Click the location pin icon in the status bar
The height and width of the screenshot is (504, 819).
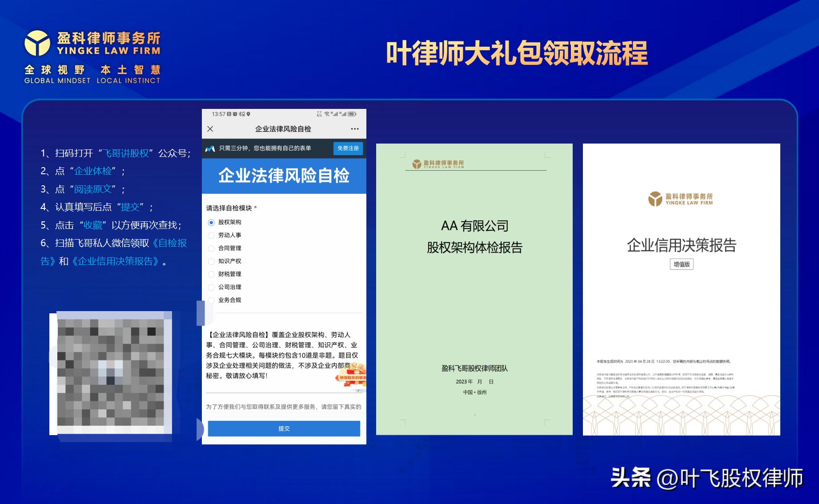tap(248, 114)
